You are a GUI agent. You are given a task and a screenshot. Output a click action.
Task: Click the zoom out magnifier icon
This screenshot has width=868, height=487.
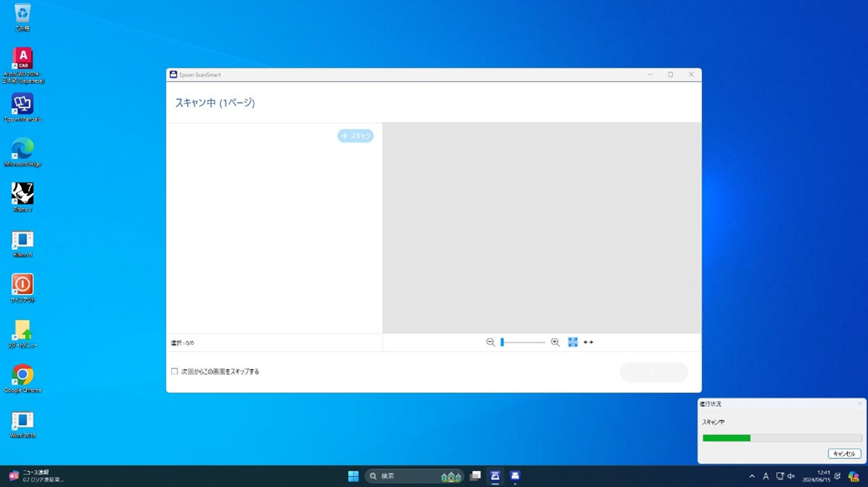[490, 342]
